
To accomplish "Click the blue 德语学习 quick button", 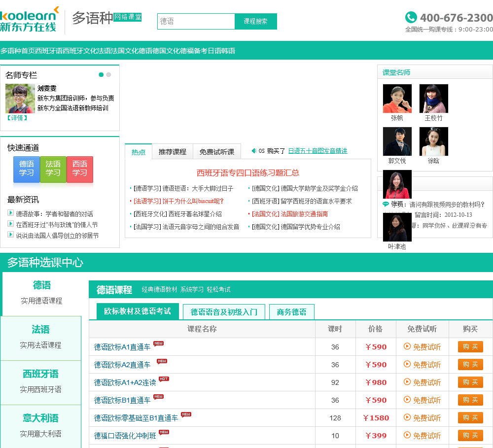I will [27, 169].
